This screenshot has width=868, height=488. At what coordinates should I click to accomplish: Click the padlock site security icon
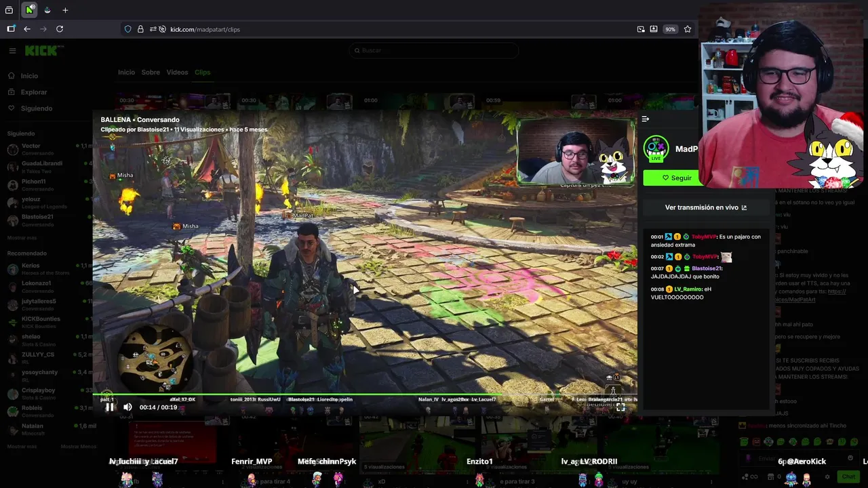click(x=140, y=29)
